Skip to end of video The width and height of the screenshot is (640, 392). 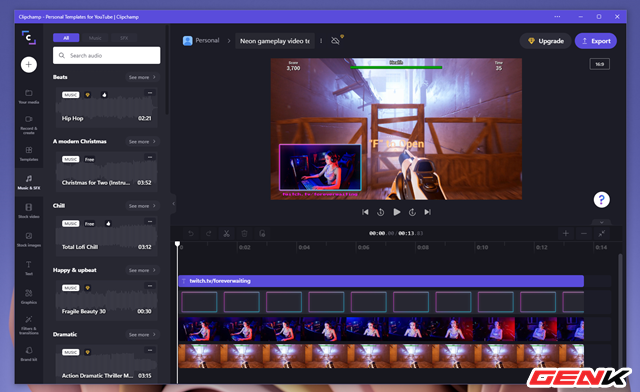[427, 212]
